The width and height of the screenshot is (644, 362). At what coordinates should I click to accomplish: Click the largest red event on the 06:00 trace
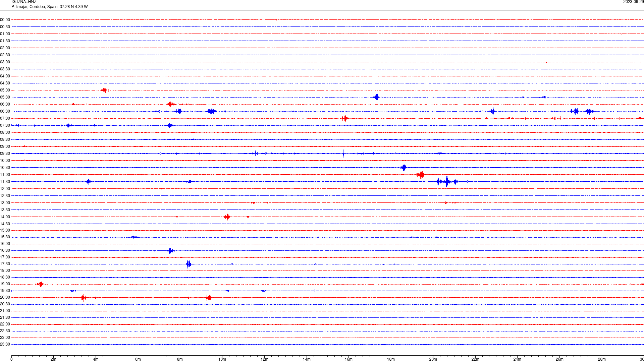tap(171, 104)
